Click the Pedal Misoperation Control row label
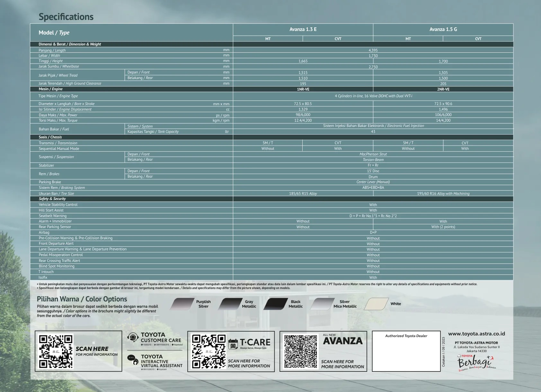Image resolution: width=541 pixels, height=392 pixels. [x=61, y=255]
